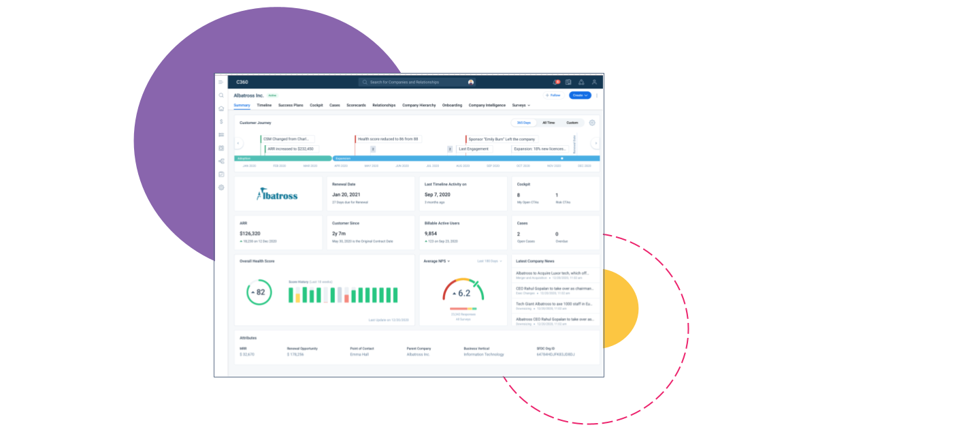Open the hierarchy share icon in the sidebar
This screenshot has height=436, width=980.
220,161
